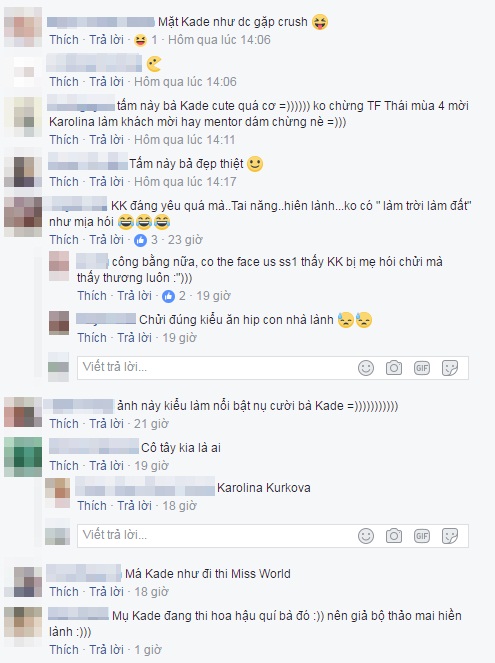This screenshot has height=663, width=495.
Task: Attach photo via camera icon in first reply box
Action: [x=394, y=367]
